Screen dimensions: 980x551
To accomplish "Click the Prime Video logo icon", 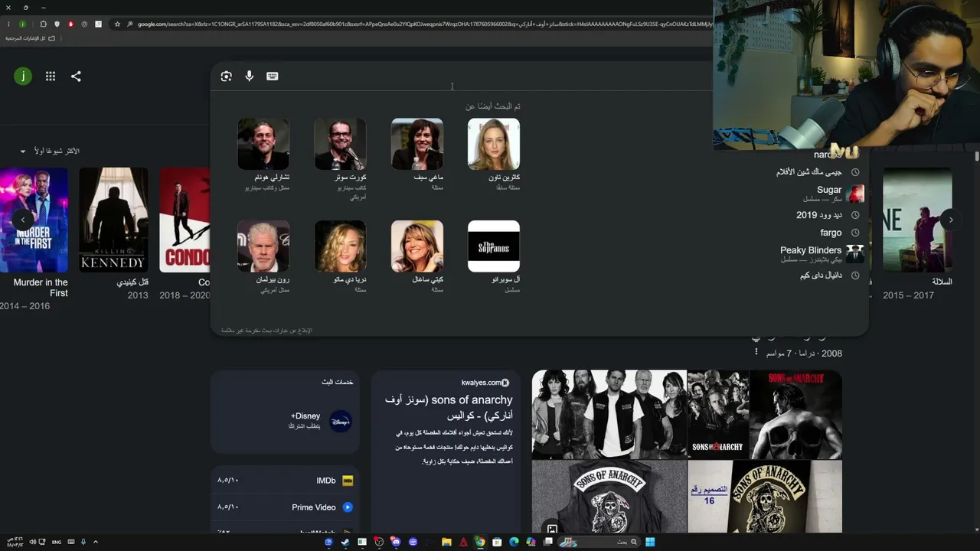I will [x=348, y=507].
